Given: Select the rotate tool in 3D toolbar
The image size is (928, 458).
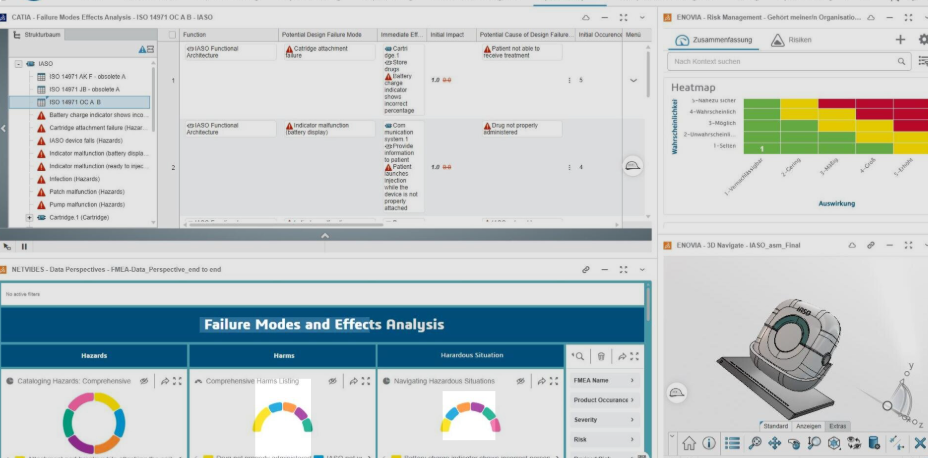Looking at the screenshot, I should click(x=794, y=443).
